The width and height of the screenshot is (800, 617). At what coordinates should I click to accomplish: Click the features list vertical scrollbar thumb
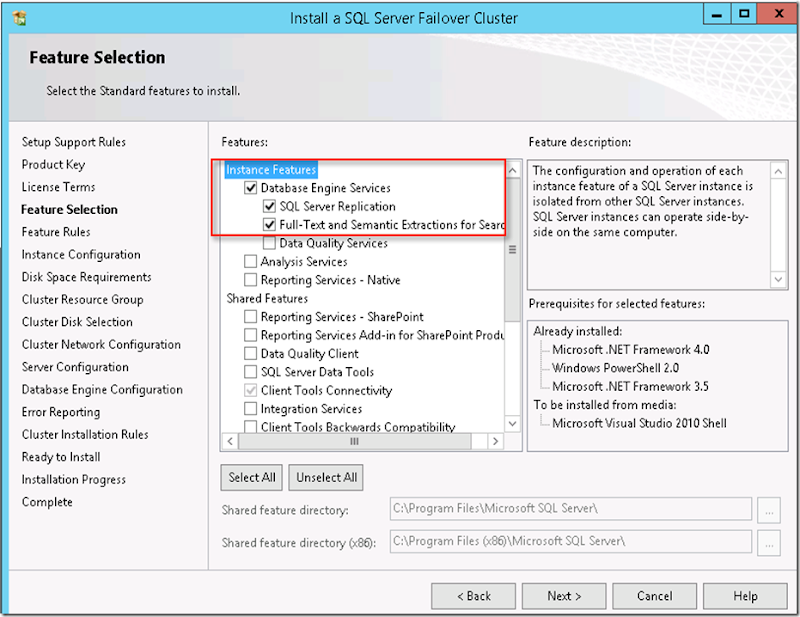513,250
